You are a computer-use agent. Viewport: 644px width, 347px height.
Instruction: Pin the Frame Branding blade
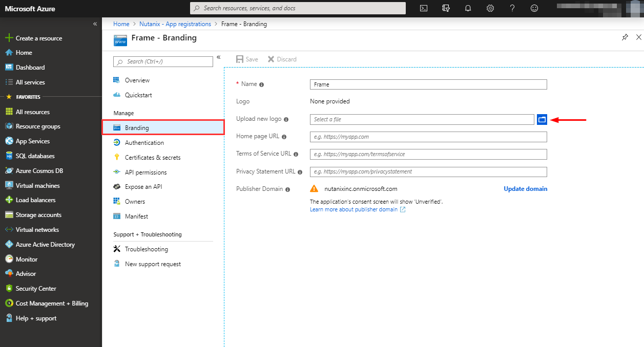[x=625, y=37]
